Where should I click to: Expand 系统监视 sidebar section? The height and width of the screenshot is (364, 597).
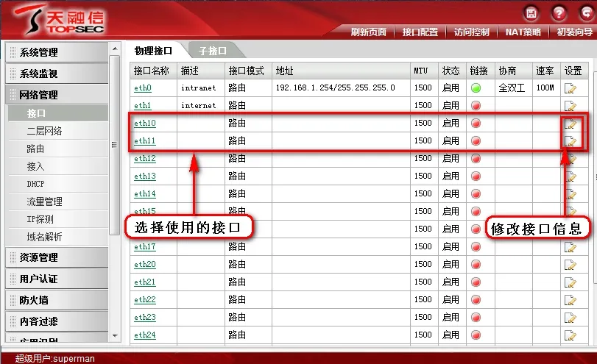click(57, 74)
